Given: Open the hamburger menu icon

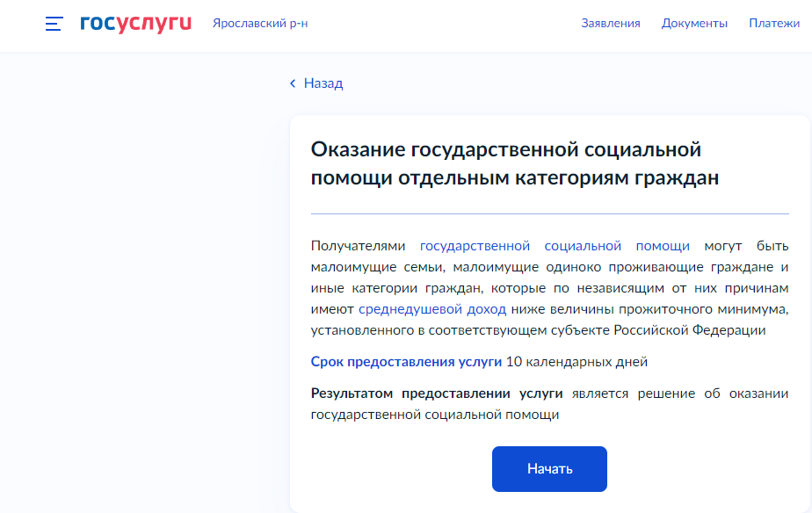Looking at the screenshot, I should [x=54, y=24].
